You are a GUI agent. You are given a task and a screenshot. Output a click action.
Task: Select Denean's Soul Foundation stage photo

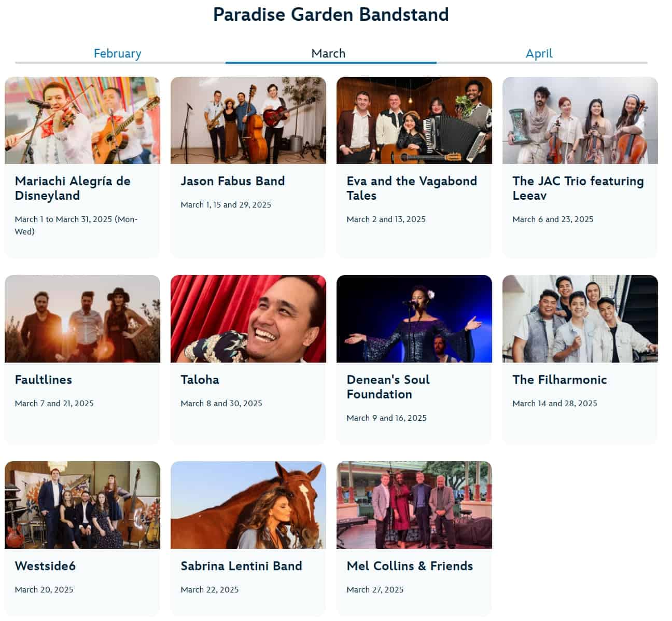[x=414, y=319]
